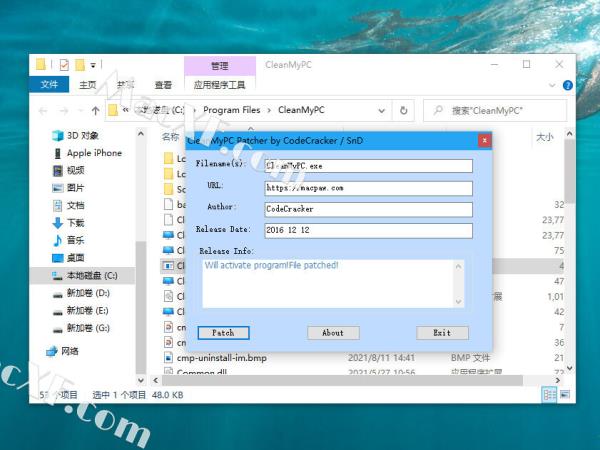
Task: Click Program Files in address breadcrumb
Action: [232, 110]
